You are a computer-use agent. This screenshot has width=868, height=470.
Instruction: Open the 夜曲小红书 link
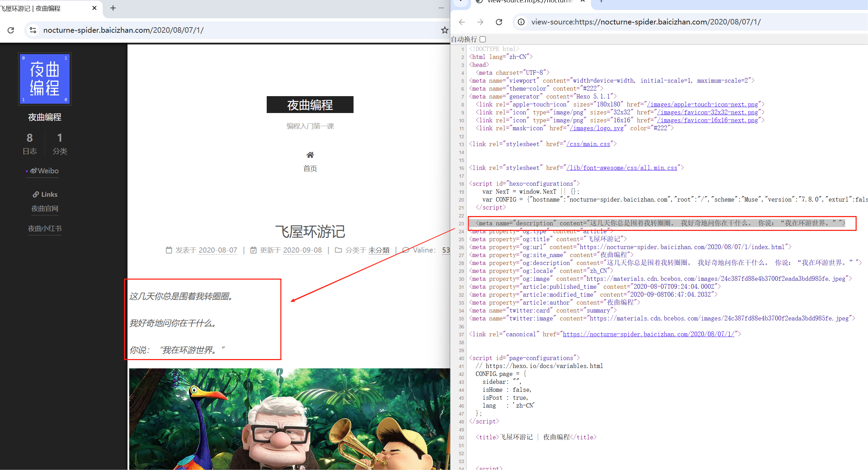coord(44,228)
